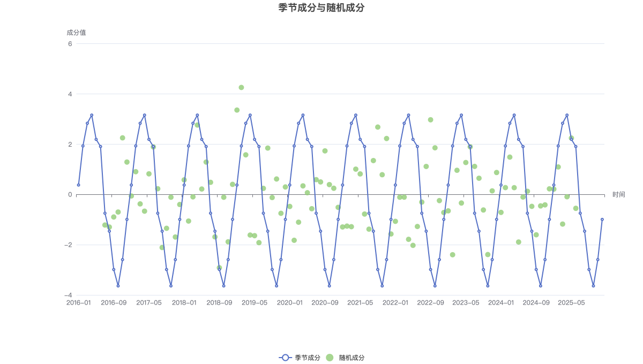Click the y-axis value 6

(70, 43)
